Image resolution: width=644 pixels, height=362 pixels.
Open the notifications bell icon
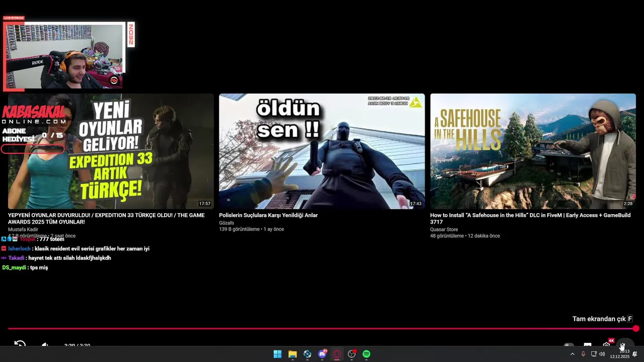tap(635, 354)
